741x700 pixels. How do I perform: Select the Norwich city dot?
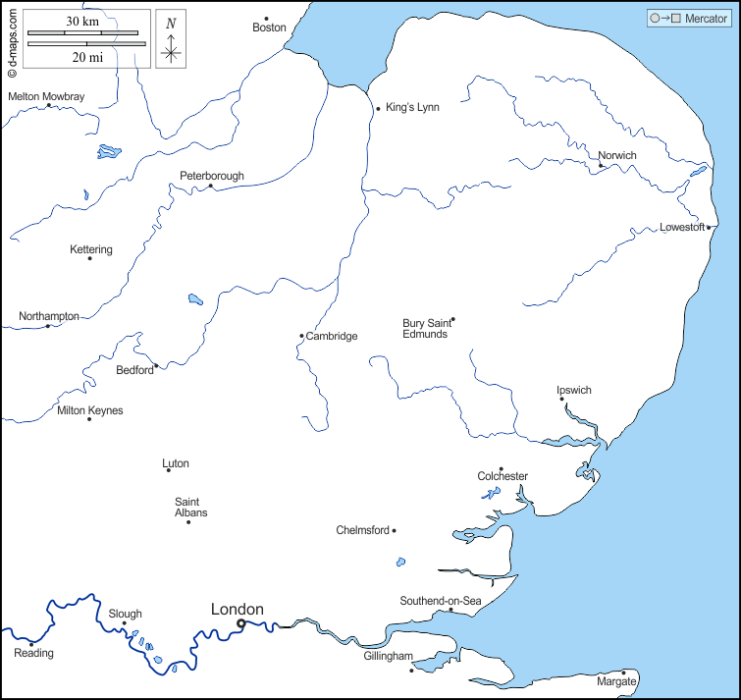(x=601, y=166)
